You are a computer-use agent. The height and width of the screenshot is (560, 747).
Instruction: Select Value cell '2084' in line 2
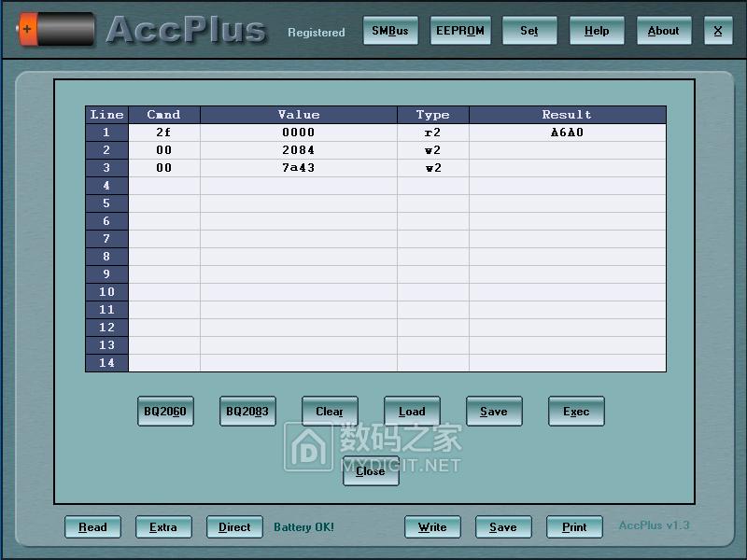pos(299,150)
